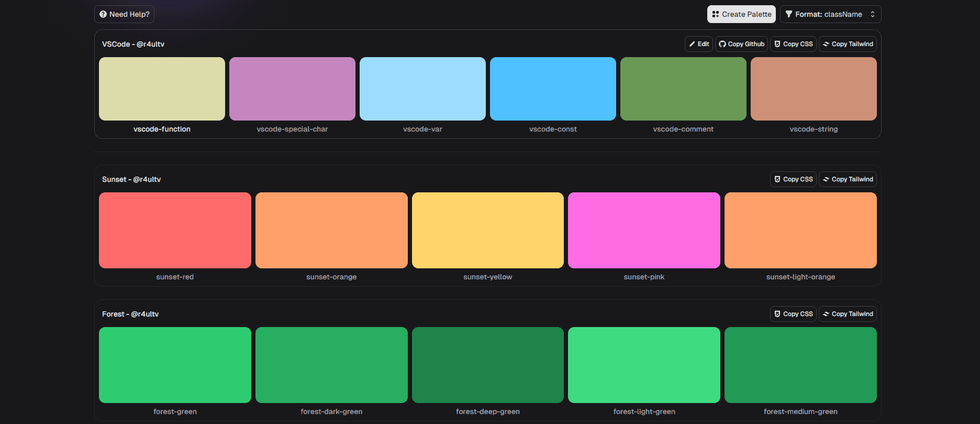This screenshot has height=424, width=980.
Task: Copy CSS for Forest palette
Action: [x=794, y=314]
